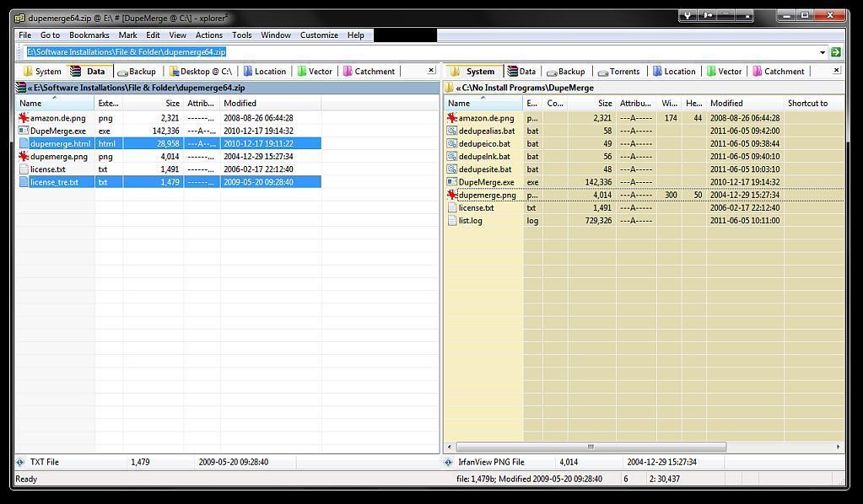
Task: Click the right pane horizontal scrollbar thumb
Action: click(x=591, y=447)
